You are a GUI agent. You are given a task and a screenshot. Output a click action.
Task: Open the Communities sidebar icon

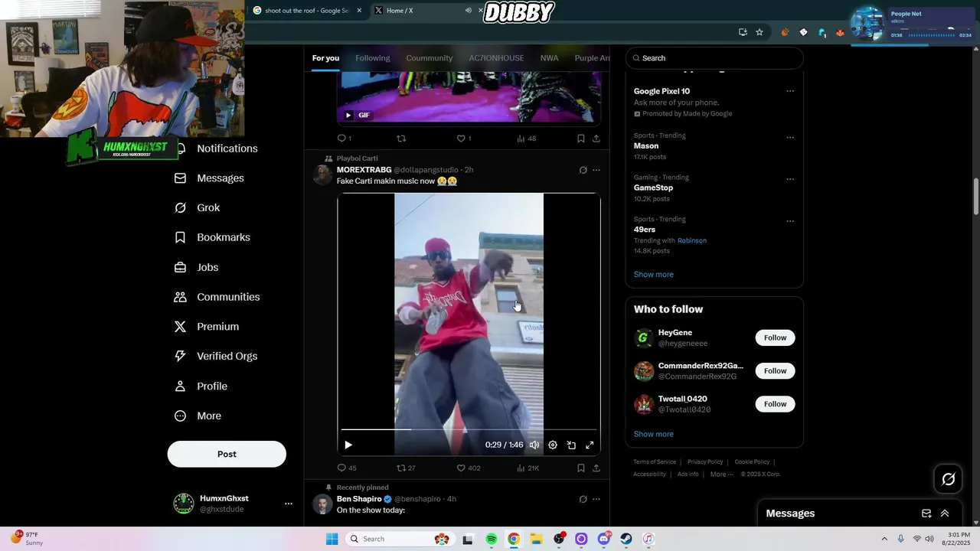coord(180,297)
